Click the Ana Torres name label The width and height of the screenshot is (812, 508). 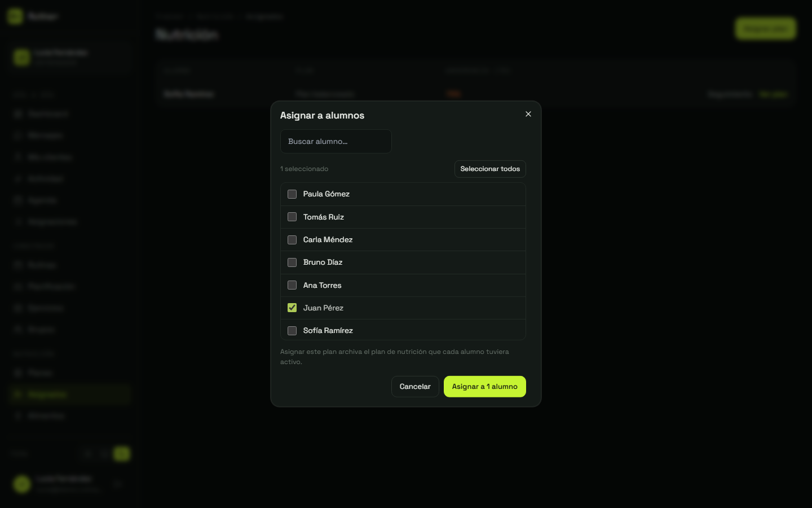pos(323,285)
